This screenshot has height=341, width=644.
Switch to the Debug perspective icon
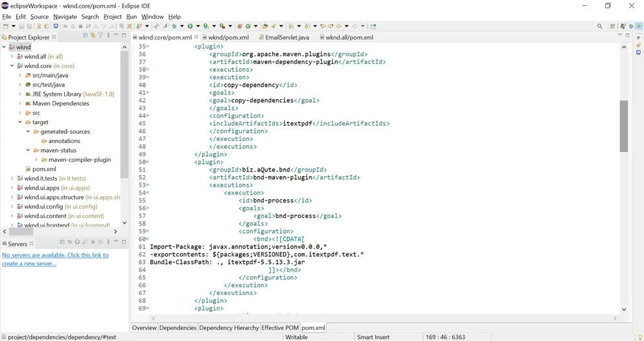coord(631,27)
